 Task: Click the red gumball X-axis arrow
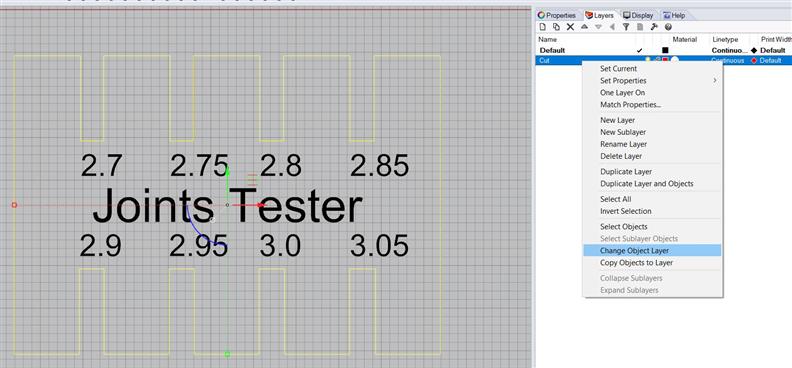261,205
